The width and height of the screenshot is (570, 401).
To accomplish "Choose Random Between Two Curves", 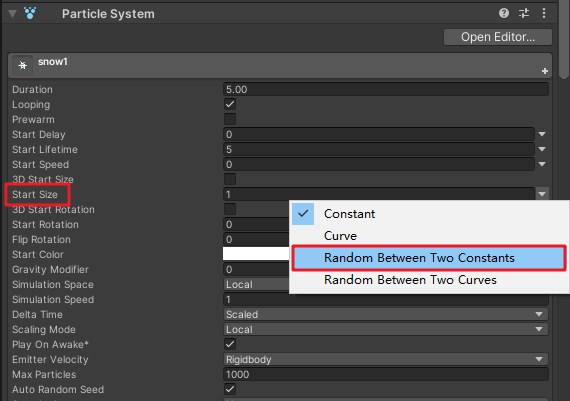I will pos(429,280).
